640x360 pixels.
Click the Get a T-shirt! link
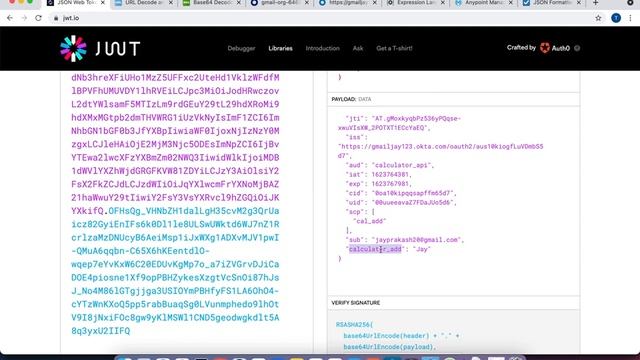pos(394,48)
